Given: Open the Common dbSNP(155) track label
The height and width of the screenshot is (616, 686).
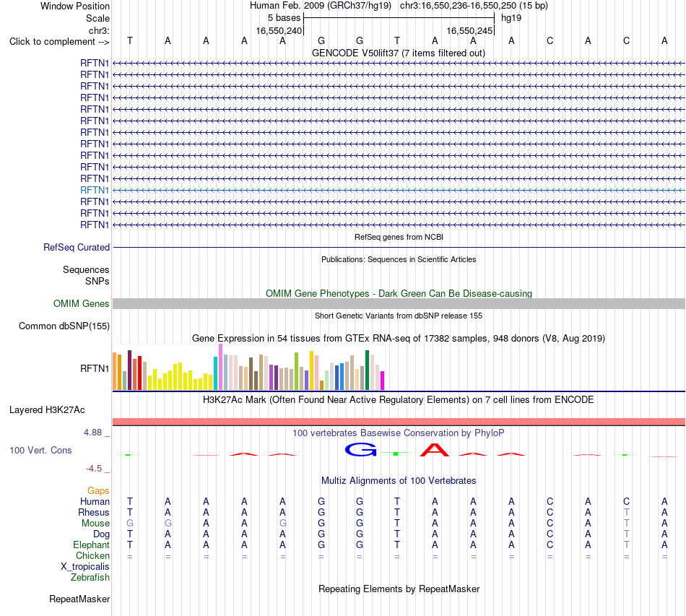Looking at the screenshot, I should pyautogui.click(x=64, y=326).
